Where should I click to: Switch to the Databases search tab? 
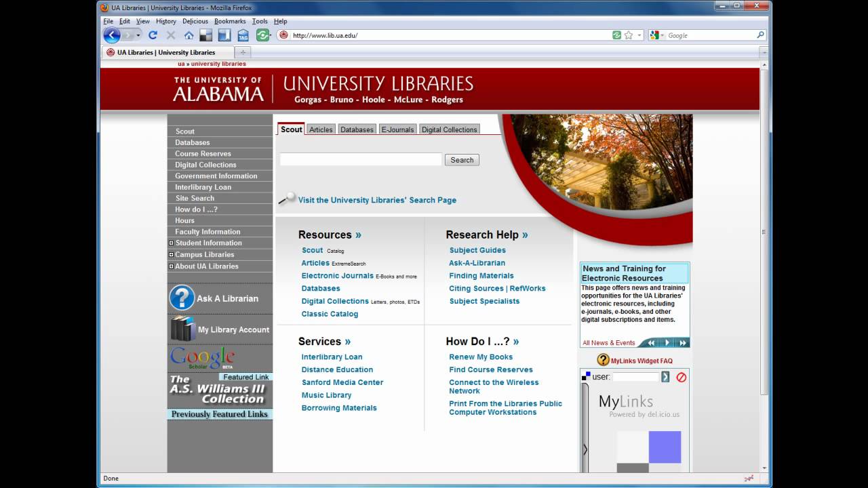click(357, 129)
